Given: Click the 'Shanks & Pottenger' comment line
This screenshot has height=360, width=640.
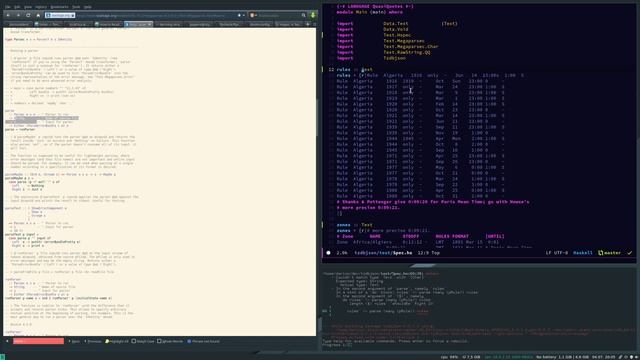Looking at the screenshot, I should tap(433, 202).
